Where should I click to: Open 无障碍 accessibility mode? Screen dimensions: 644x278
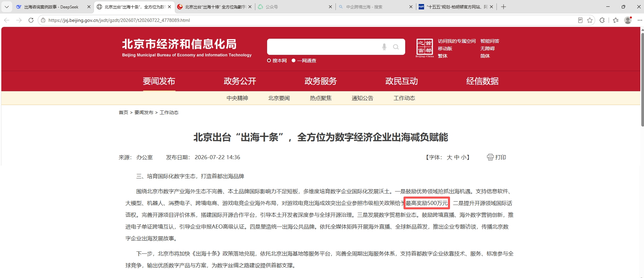[487, 48]
